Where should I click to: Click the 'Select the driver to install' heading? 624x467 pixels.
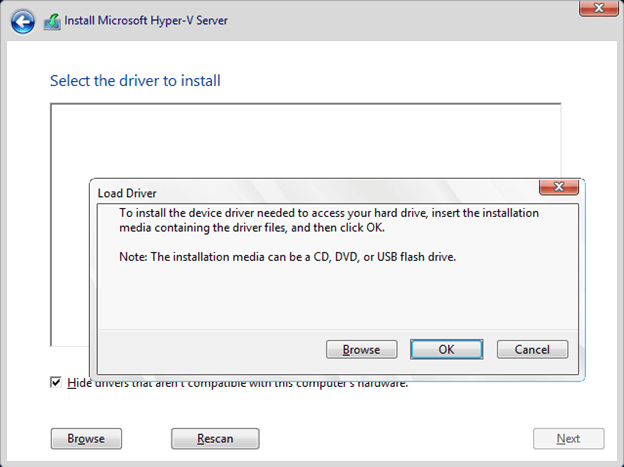coord(135,80)
